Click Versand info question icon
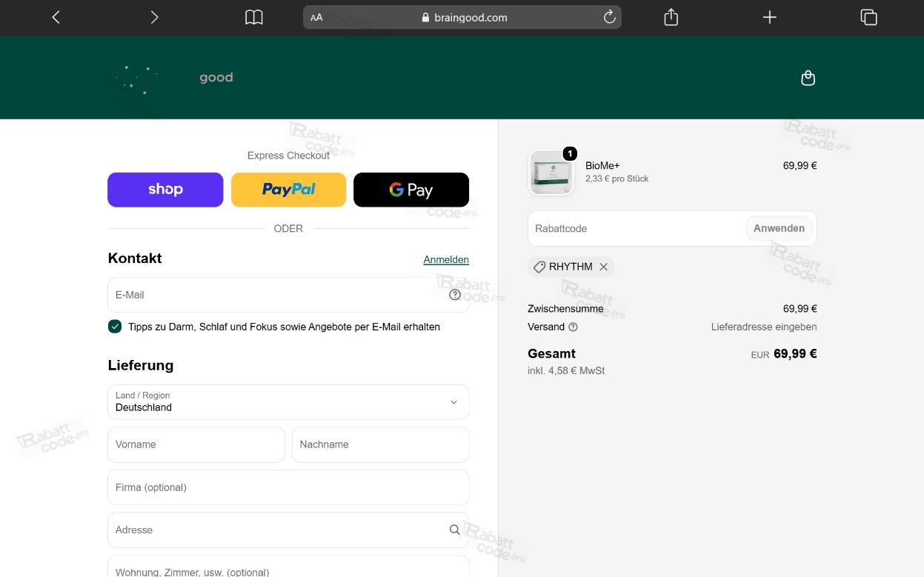Viewport: 924px width, 577px height. pos(573,327)
